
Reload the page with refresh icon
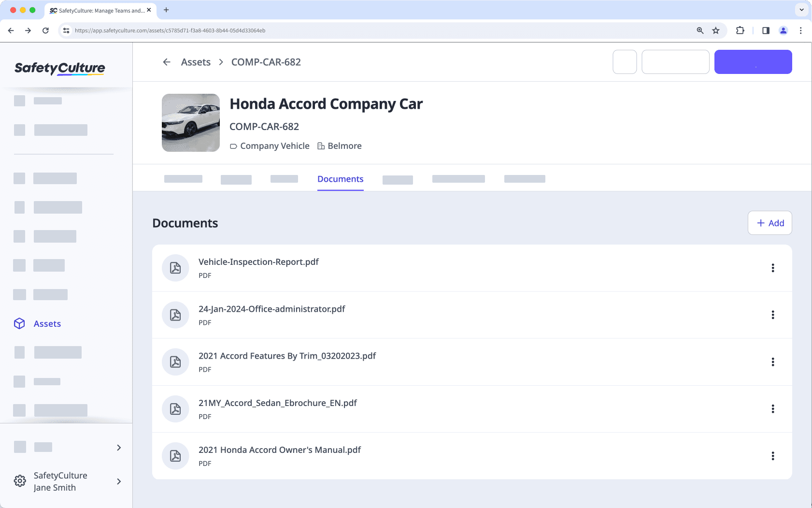tap(45, 30)
